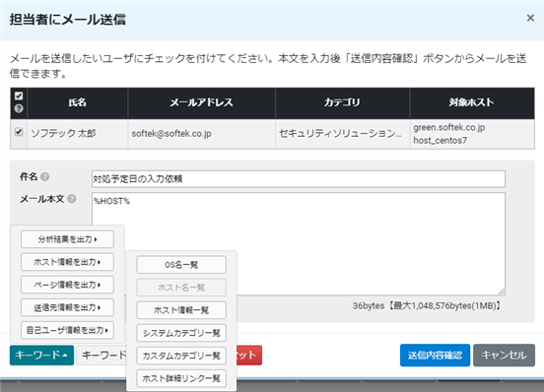This screenshot has width=544, height=392.
Task: Choose カスタムカテゴリ一覧 option
Action: pos(181,356)
